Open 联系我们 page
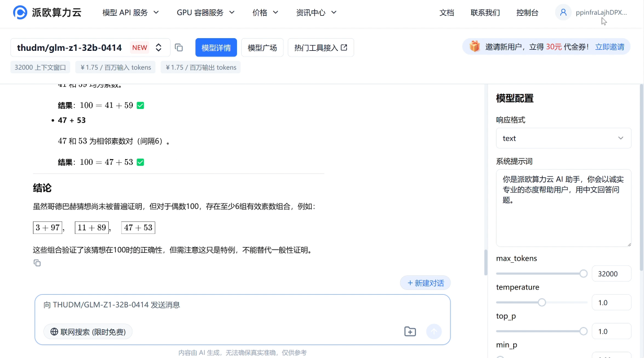 (x=485, y=13)
